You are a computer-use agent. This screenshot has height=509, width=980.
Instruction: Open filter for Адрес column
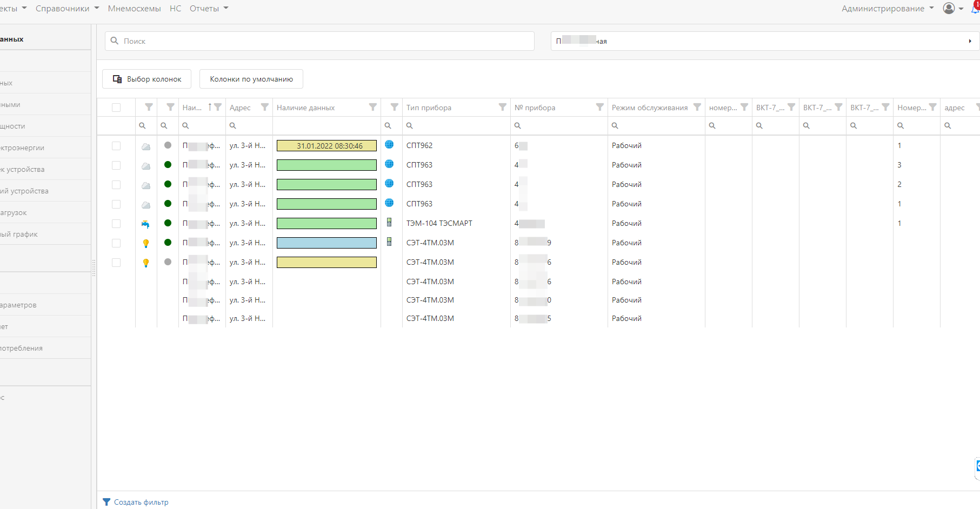click(264, 107)
